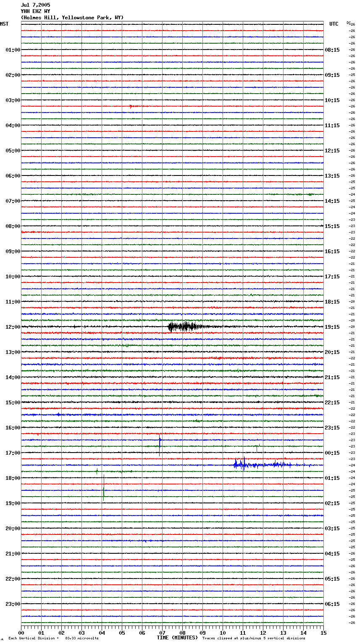This screenshot has height=644, width=357.
Task: Click the 16:15 UTC time label
Action: click(332, 251)
